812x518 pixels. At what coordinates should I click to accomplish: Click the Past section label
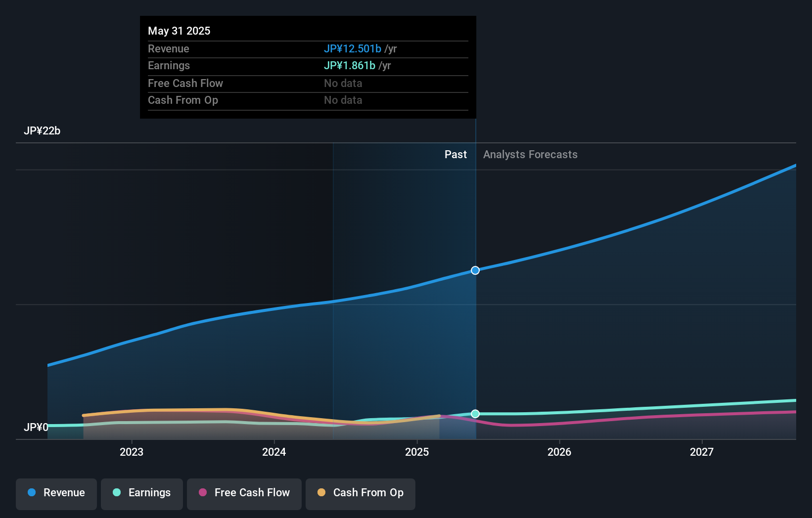click(x=455, y=155)
